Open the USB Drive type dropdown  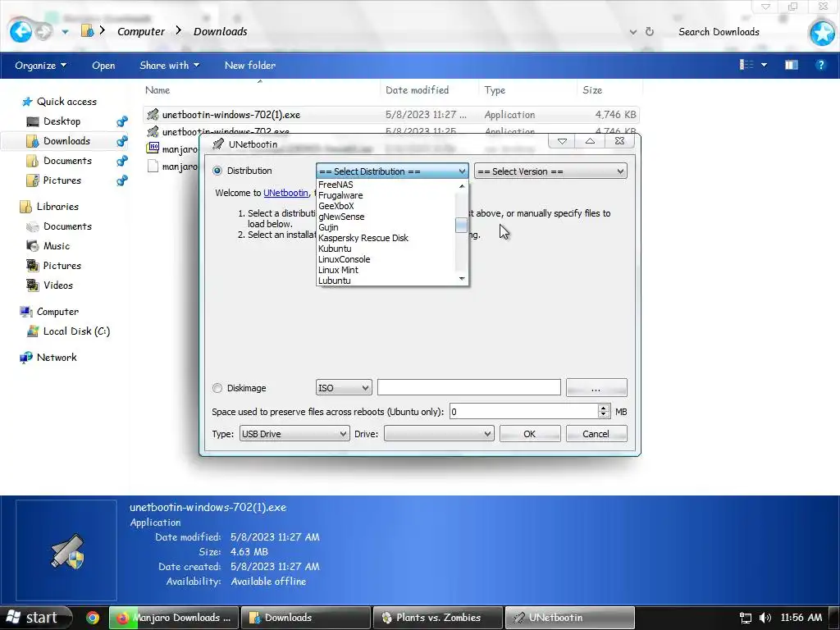tap(294, 434)
